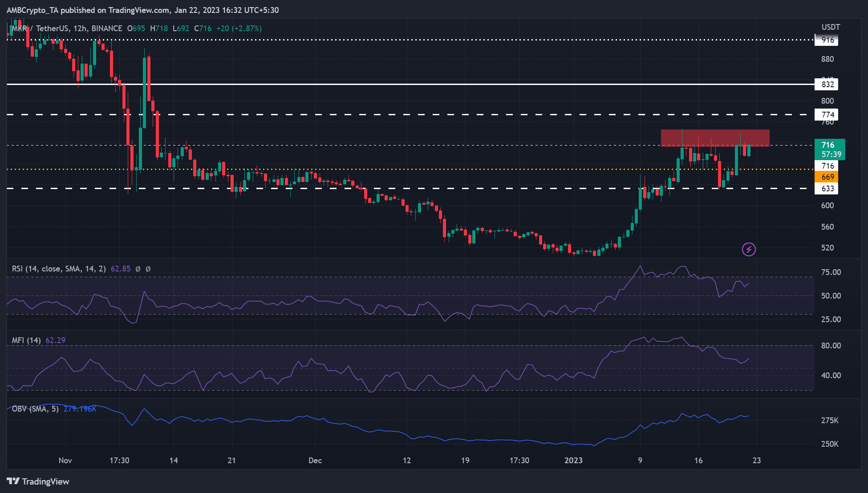Click the 633 price level label
The image size is (868, 493).
pos(827,189)
